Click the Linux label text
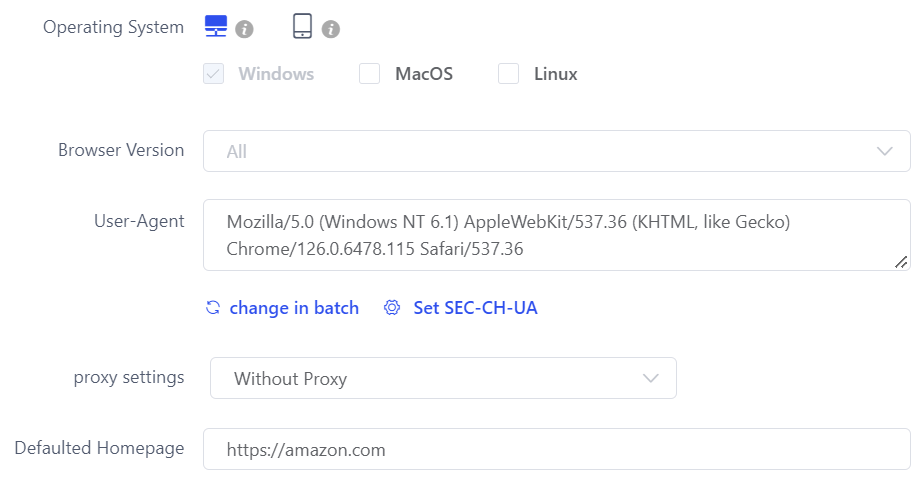 point(556,74)
